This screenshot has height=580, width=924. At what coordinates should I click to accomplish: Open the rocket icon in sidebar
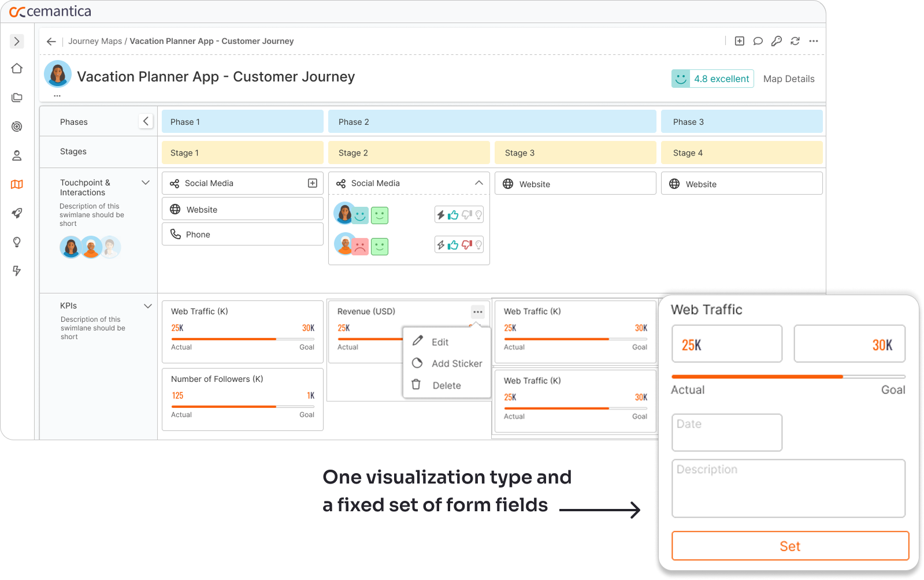pos(17,213)
